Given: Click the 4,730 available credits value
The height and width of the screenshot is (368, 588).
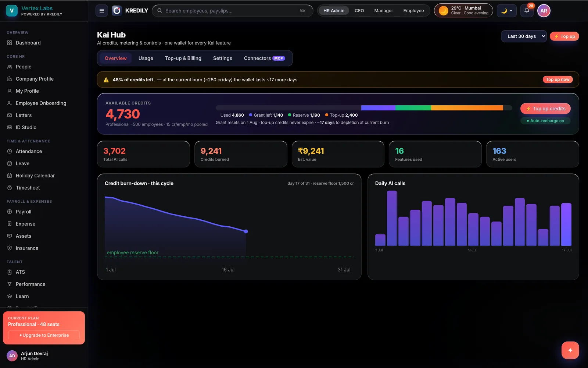Looking at the screenshot, I should pyautogui.click(x=123, y=114).
